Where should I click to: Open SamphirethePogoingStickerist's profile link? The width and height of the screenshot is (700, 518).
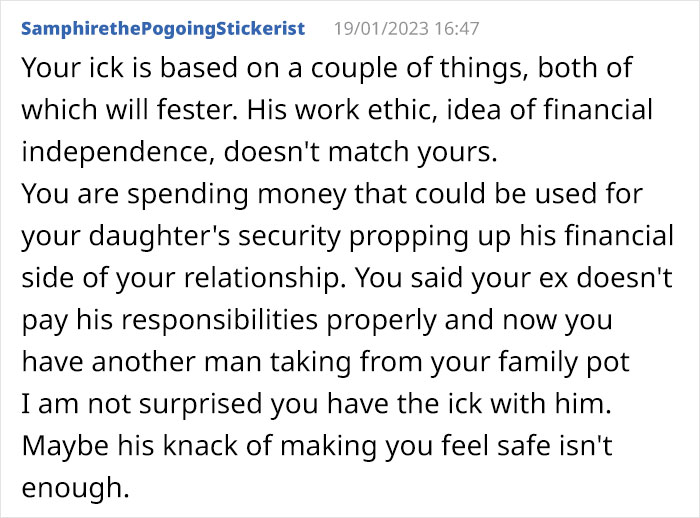[163, 29]
